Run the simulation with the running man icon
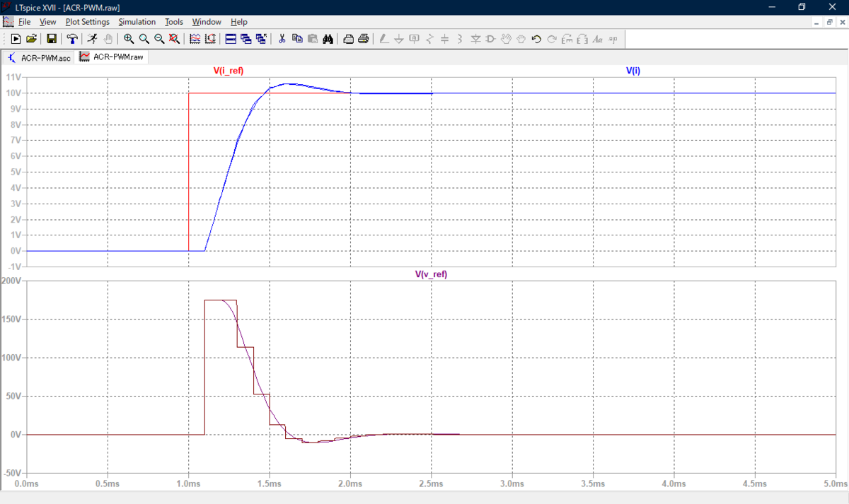The height and width of the screenshot is (504, 849). coord(93,39)
